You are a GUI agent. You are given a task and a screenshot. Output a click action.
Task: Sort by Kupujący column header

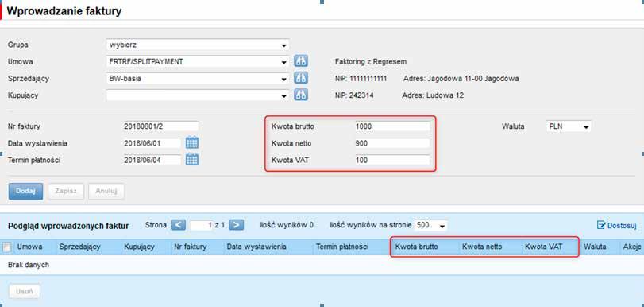pyautogui.click(x=139, y=247)
